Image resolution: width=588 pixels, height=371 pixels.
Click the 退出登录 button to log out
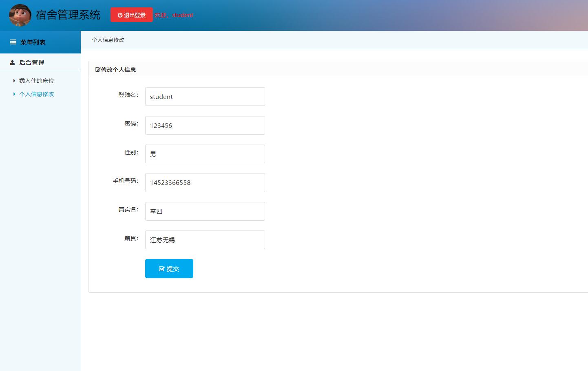coord(131,15)
